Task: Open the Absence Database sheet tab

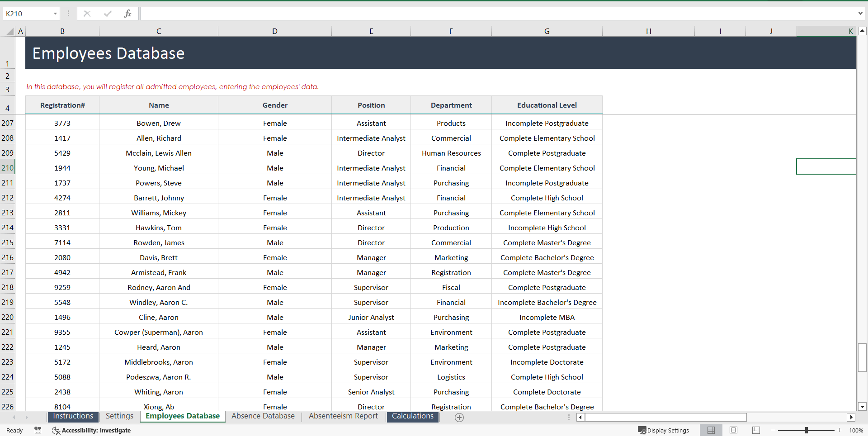Action: click(x=263, y=416)
